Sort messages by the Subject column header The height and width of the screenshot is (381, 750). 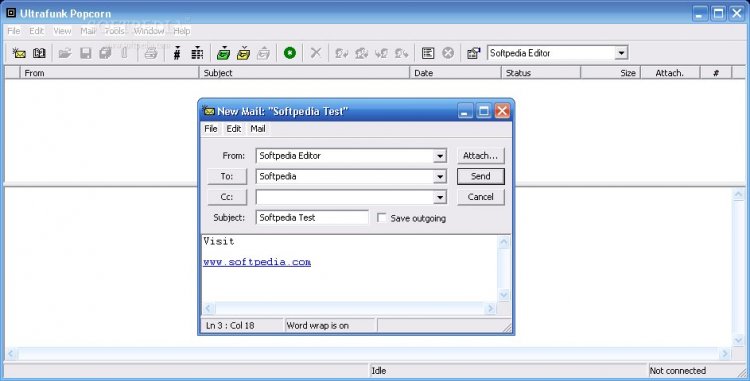(304, 73)
